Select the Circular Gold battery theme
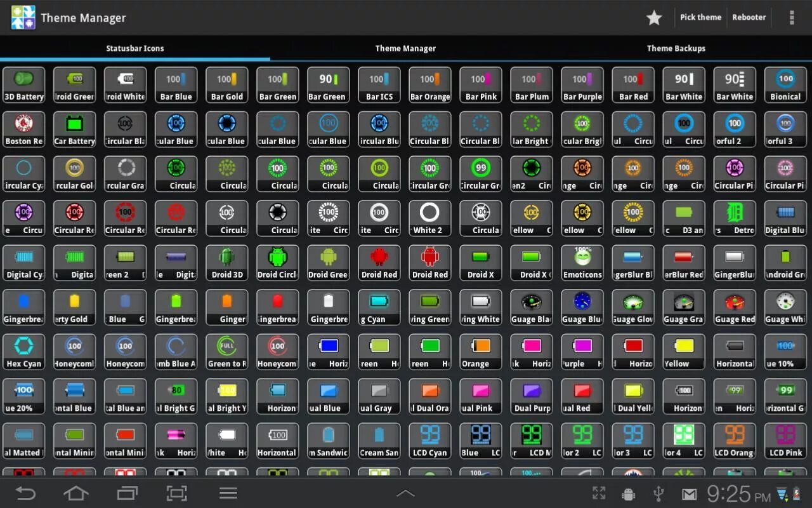This screenshot has height=508, width=812. click(x=75, y=174)
